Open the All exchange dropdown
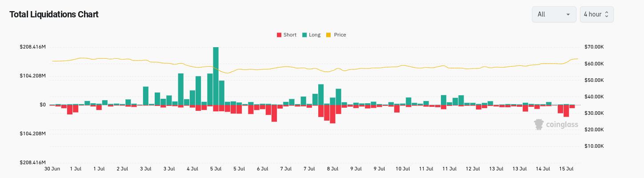Viewport: 644px width, 178px height. click(554, 14)
